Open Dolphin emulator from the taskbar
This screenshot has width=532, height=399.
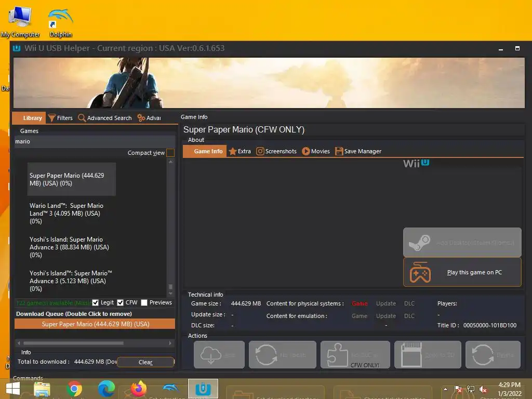[170, 388]
